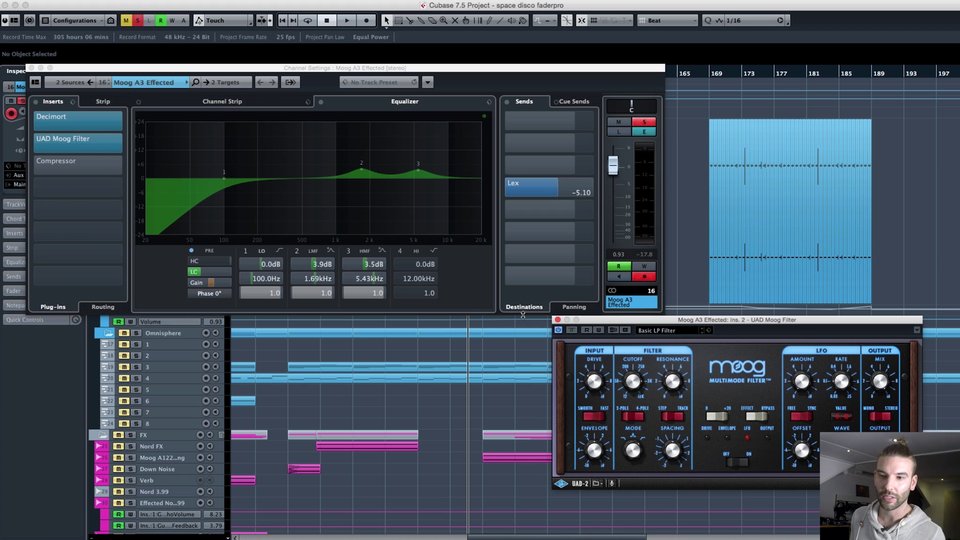
Task: Open the Decimort insert slot
Action: click(x=78, y=121)
